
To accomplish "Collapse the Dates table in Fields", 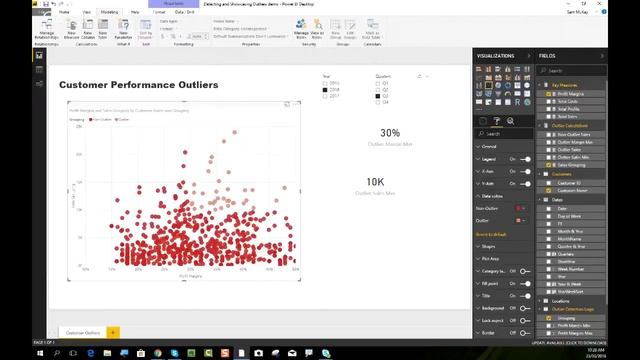I will (540, 200).
